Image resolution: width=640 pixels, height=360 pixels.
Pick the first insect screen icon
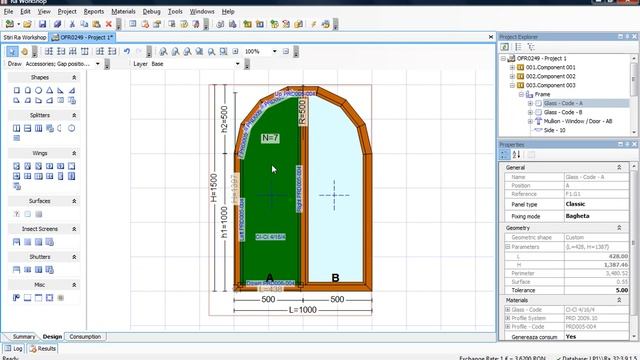click(17, 242)
